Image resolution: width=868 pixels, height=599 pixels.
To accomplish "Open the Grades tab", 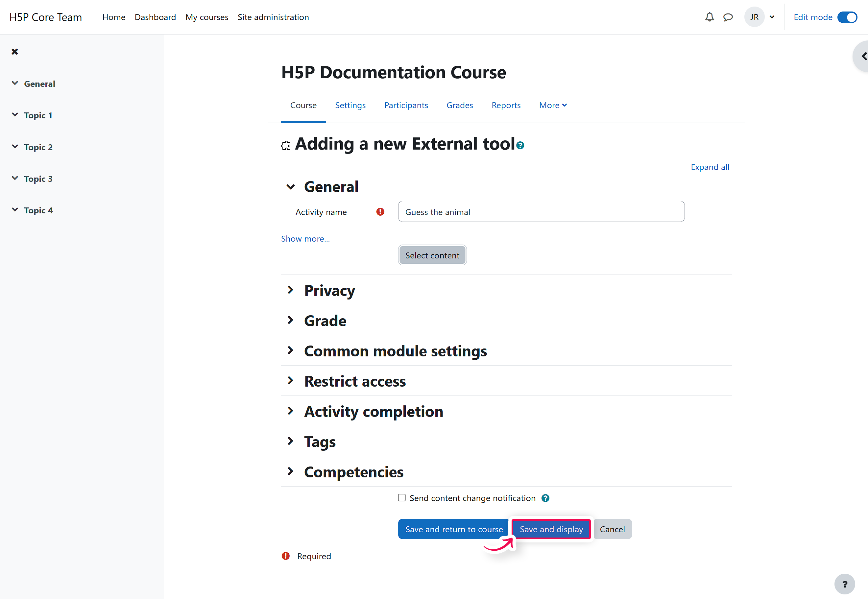I will coord(460,106).
